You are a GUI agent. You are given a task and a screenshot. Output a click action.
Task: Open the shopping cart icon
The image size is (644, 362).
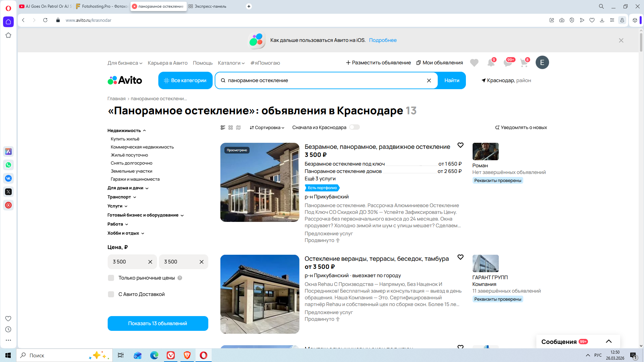[524, 63]
